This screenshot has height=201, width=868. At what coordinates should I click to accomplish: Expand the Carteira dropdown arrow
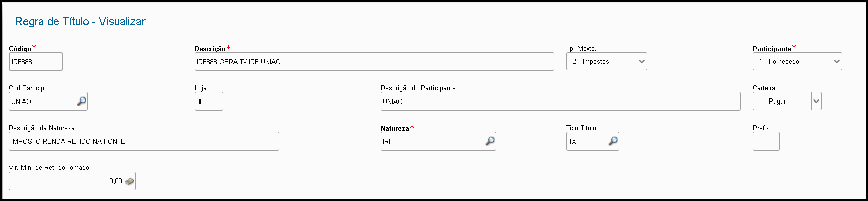click(x=816, y=102)
